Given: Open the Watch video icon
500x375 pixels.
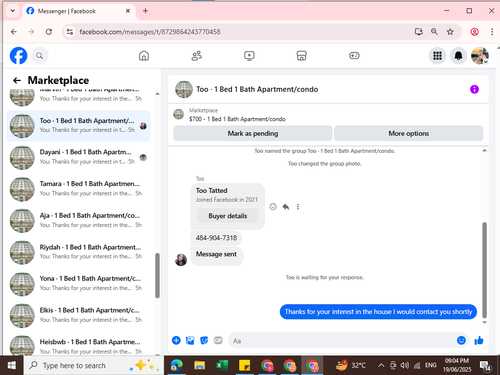Looking at the screenshot, I should click(x=249, y=56).
